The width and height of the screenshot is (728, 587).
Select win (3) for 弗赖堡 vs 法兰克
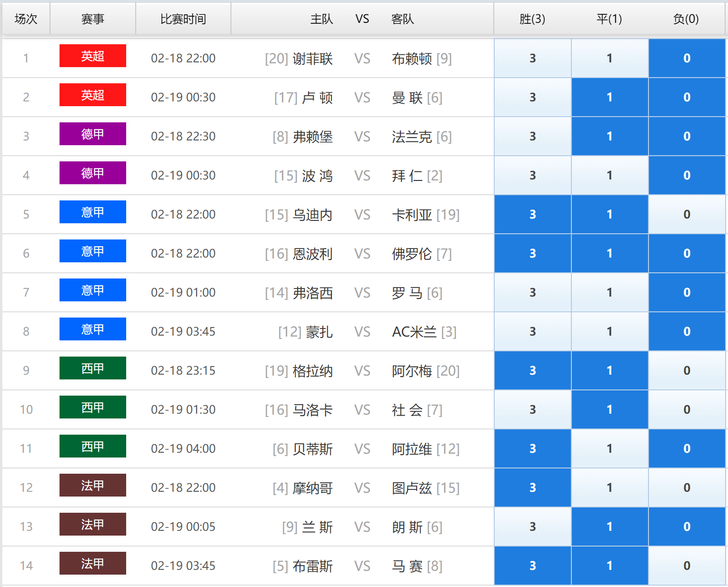533,136
